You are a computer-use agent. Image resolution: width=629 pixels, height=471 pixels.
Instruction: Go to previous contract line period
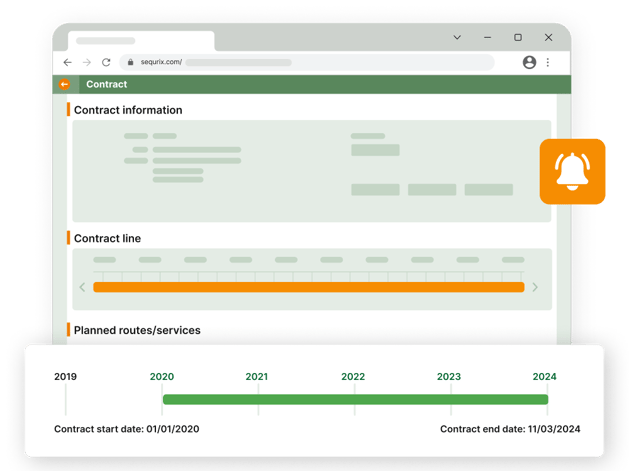click(82, 287)
